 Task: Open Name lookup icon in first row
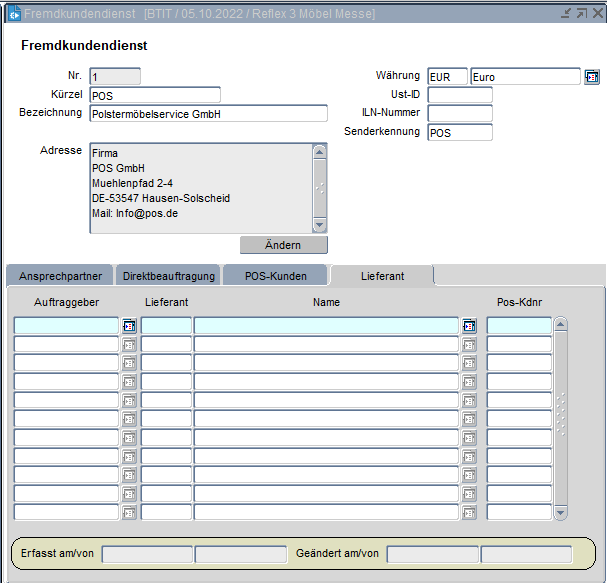(x=469, y=325)
